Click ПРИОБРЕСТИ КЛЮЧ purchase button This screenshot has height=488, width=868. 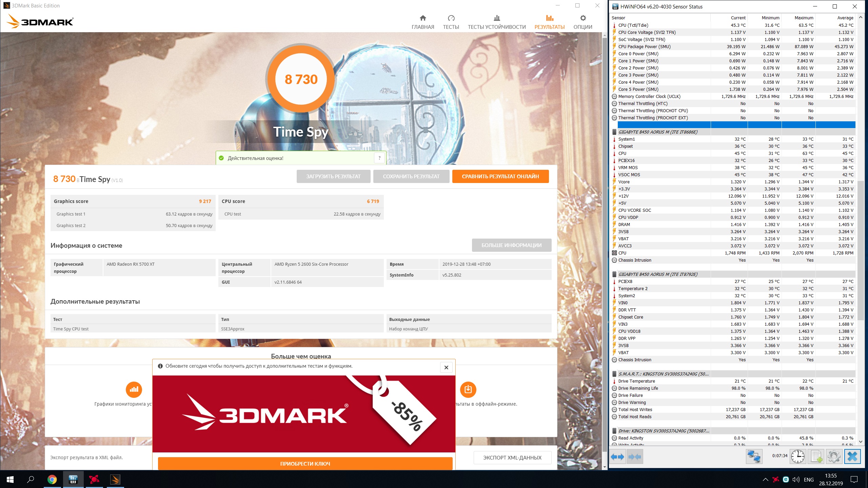point(305,464)
